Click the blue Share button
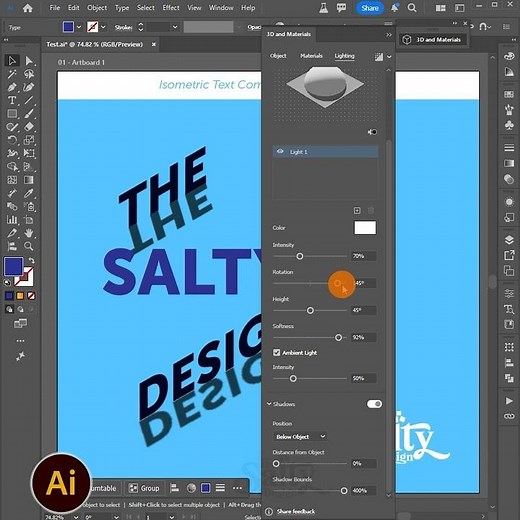520x520 pixels. (370, 8)
